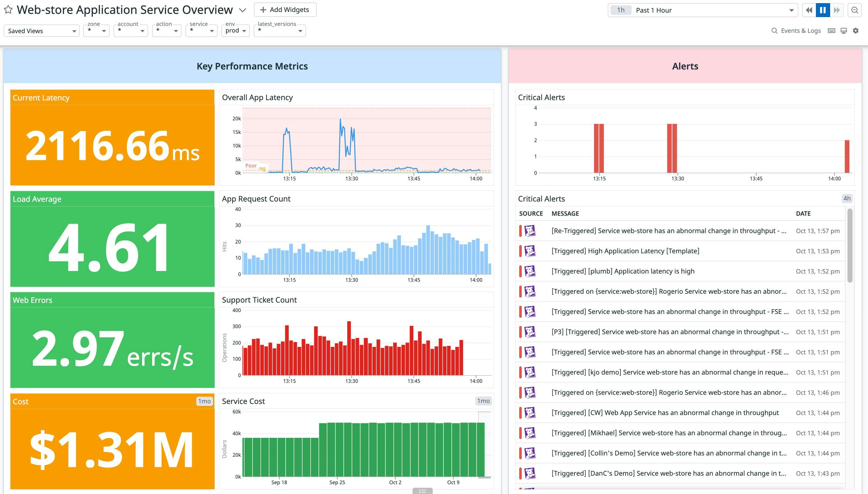Open the env prod filter dropdown

(x=235, y=31)
